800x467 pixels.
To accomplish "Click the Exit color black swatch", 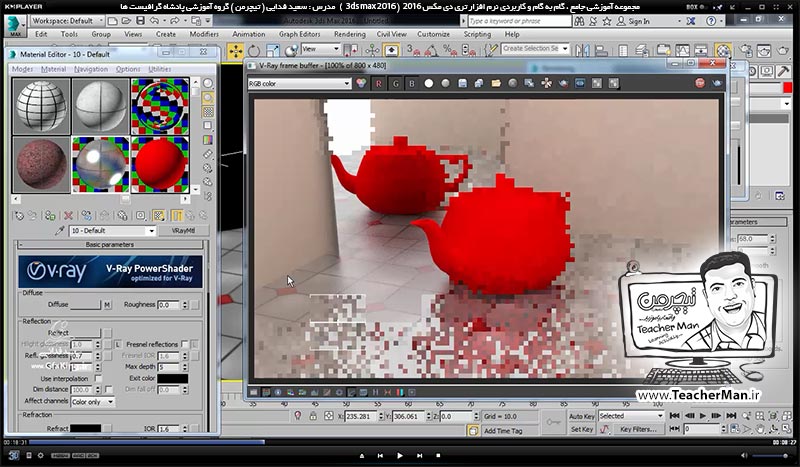I will 172,379.
